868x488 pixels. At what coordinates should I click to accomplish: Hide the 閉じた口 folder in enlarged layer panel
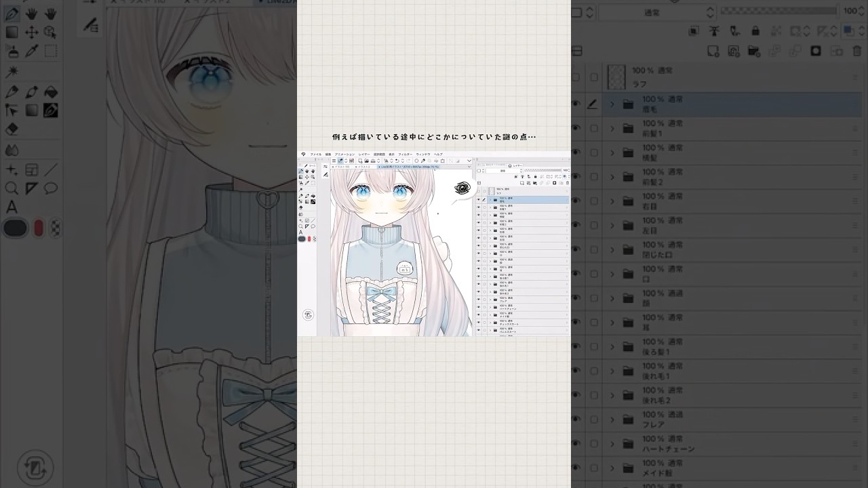point(576,249)
